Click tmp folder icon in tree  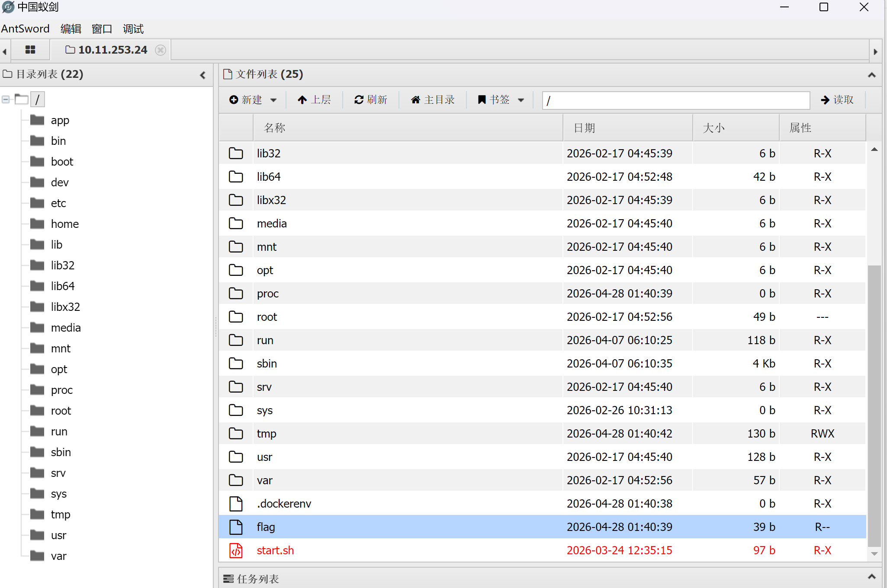pyautogui.click(x=37, y=514)
